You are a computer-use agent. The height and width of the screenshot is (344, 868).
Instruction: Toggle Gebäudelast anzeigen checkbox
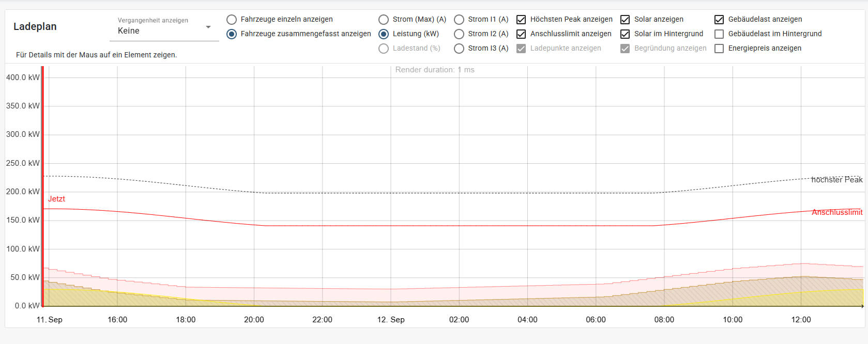[x=719, y=20]
